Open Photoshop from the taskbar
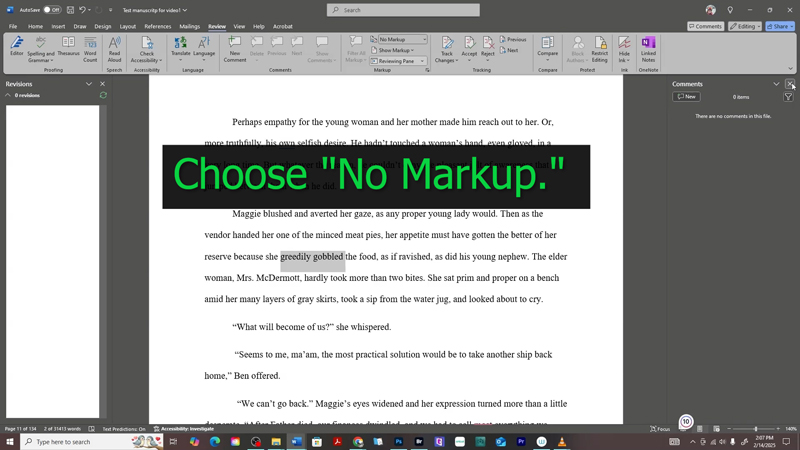The height and width of the screenshot is (450, 800). [x=398, y=441]
